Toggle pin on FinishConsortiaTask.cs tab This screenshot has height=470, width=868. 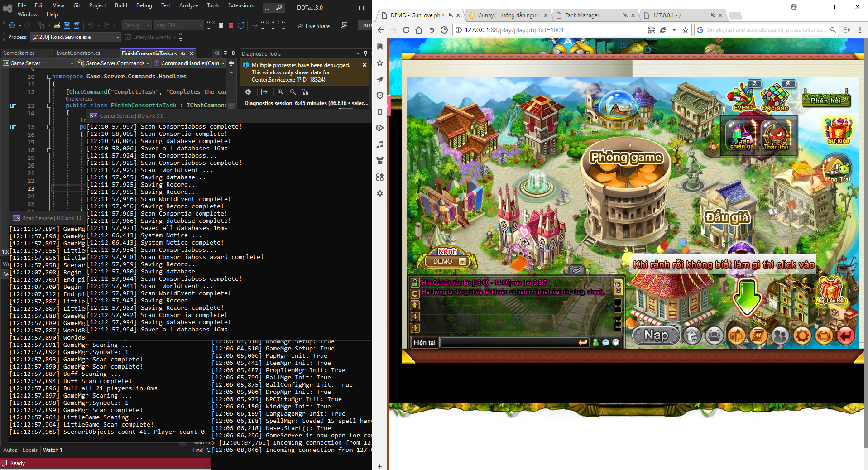coord(183,53)
